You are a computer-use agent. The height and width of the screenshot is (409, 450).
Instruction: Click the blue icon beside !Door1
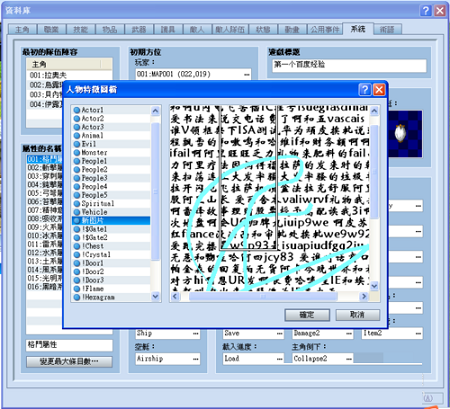77,263
